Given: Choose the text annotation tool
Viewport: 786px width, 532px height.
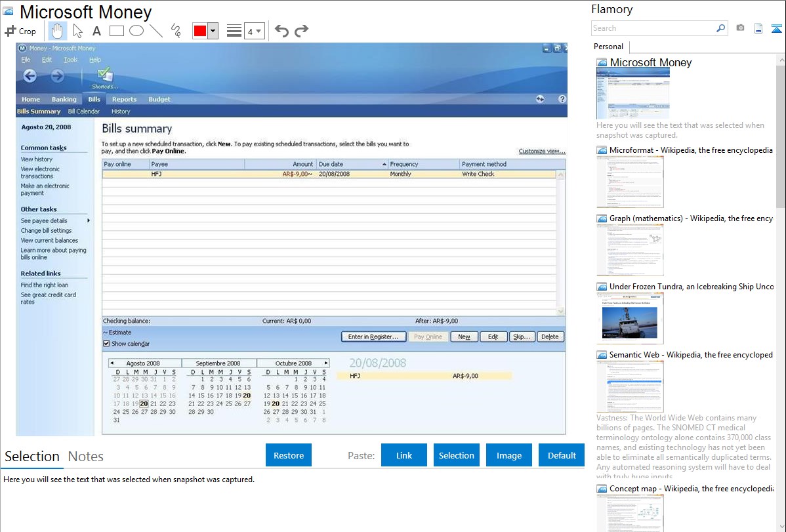Looking at the screenshot, I should (x=96, y=31).
